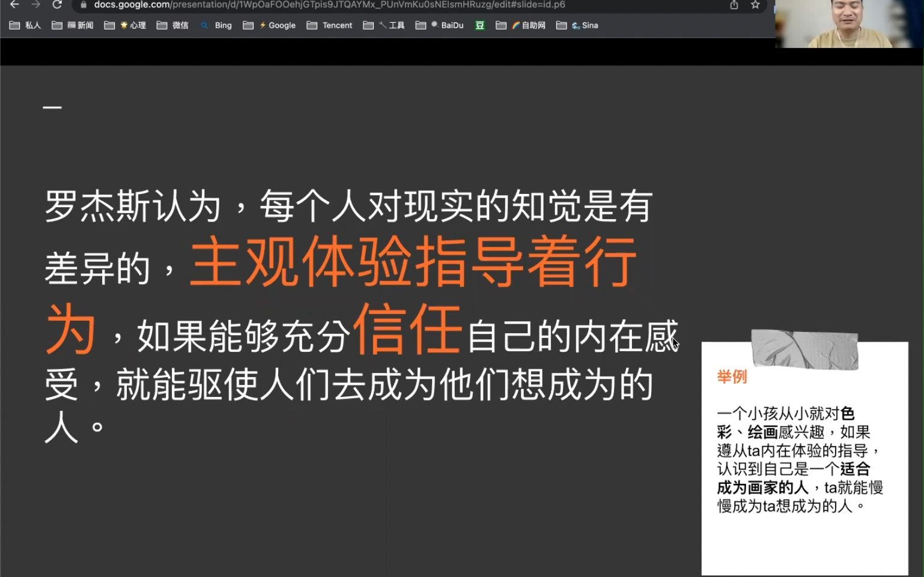
Task: Open the 私人 bookmarks folder
Action: (25, 25)
